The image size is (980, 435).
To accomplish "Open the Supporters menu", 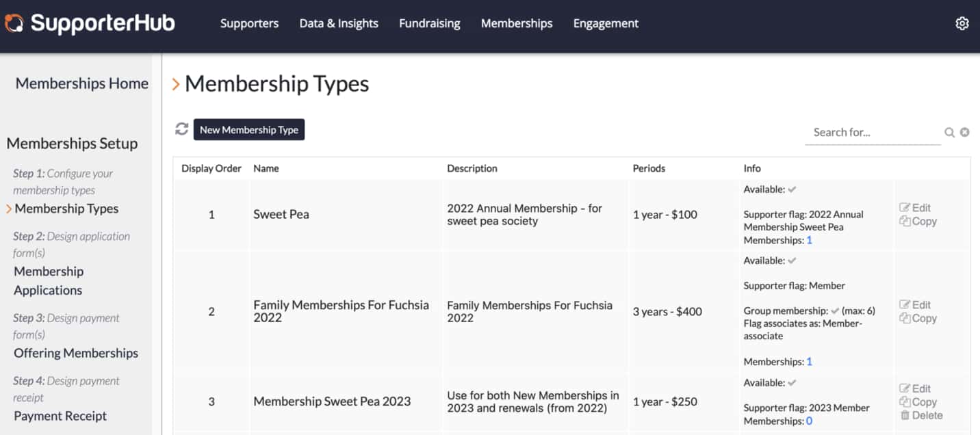I will pos(249,24).
